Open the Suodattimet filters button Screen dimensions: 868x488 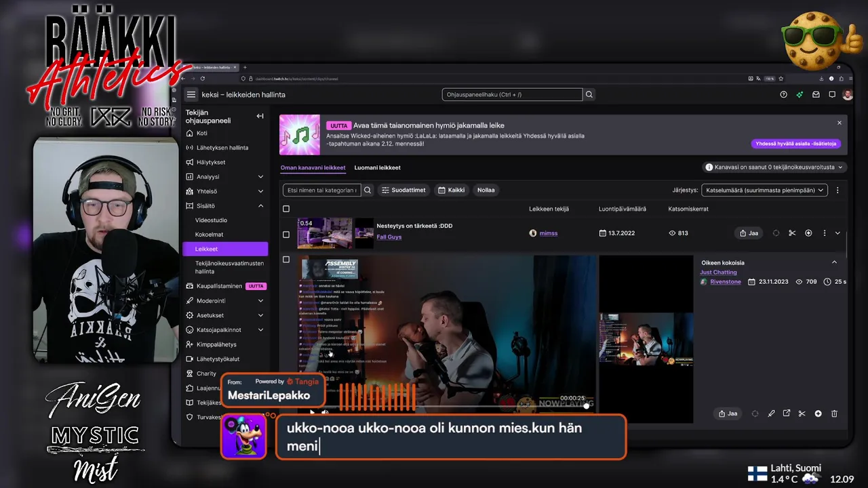[403, 190]
